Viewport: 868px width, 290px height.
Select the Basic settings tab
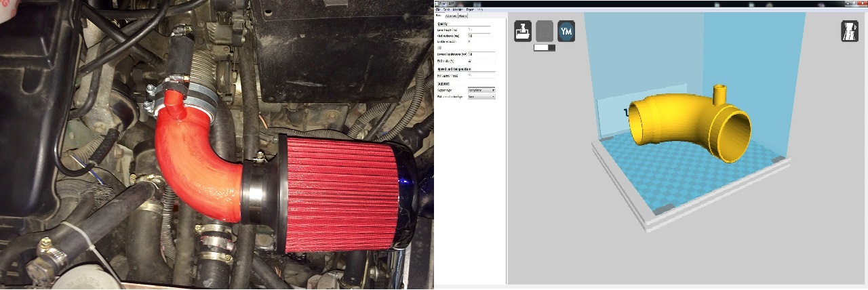point(439,16)
